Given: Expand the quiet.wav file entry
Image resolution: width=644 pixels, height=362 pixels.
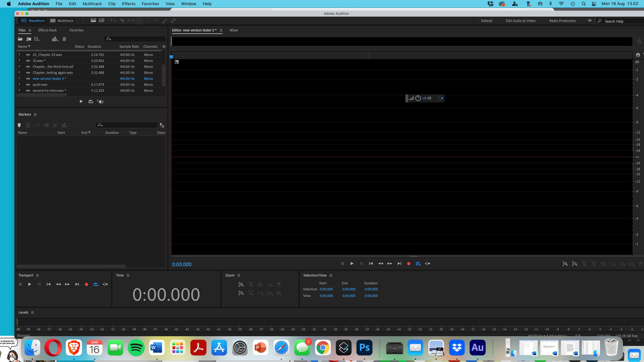Looking at the screenshot, I should pos(19,84).
